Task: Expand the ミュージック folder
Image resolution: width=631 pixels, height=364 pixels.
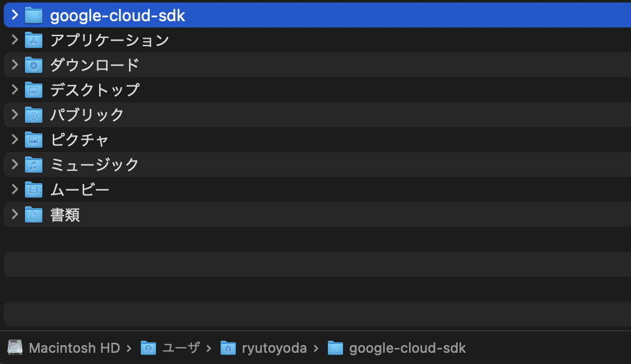Action: pyautogui.click(x=14, y=165)
